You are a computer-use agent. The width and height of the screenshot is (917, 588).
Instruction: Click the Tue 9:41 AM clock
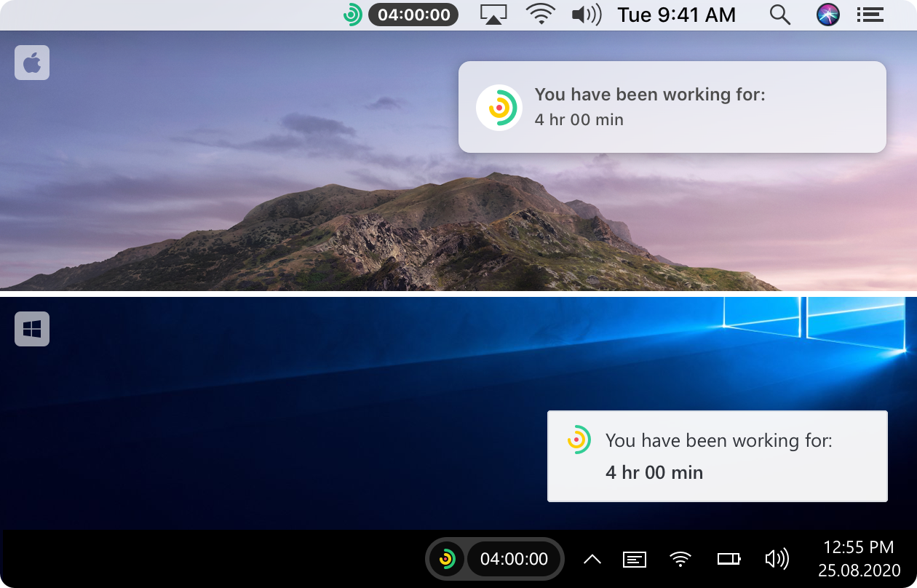(x=677, y=15)
